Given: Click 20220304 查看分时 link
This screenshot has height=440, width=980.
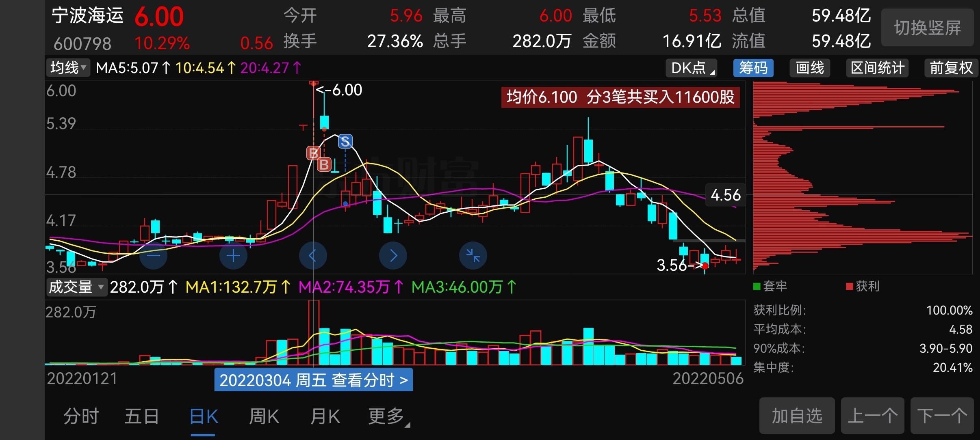Looking at the screenshot, I should coord(313,380).
